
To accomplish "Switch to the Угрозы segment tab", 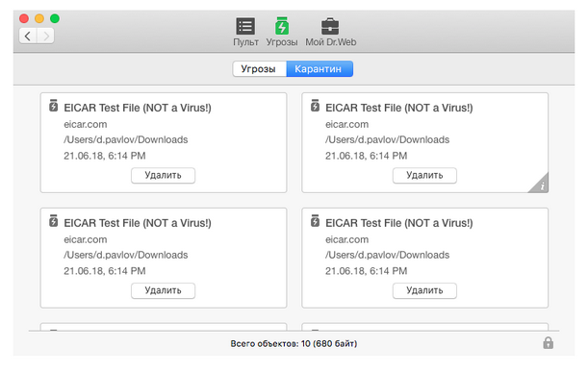I will coord(260,69).
